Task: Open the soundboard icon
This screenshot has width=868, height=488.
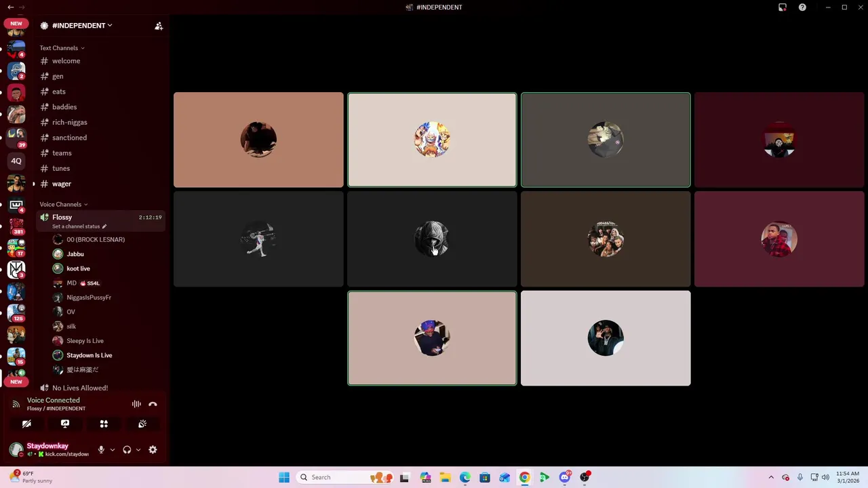Action: 142,424
